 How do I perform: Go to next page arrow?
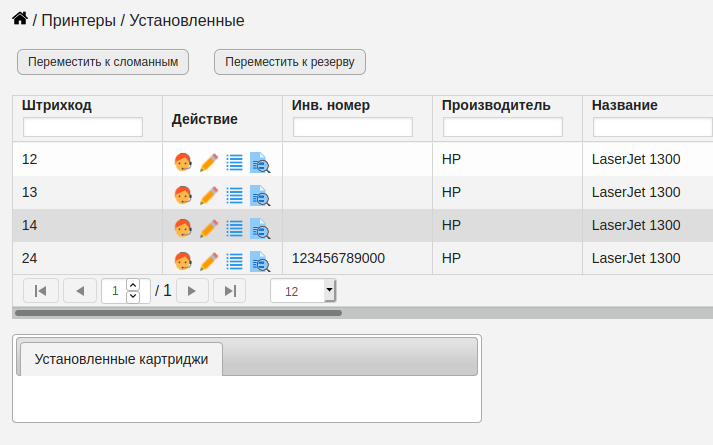point(192,291)
